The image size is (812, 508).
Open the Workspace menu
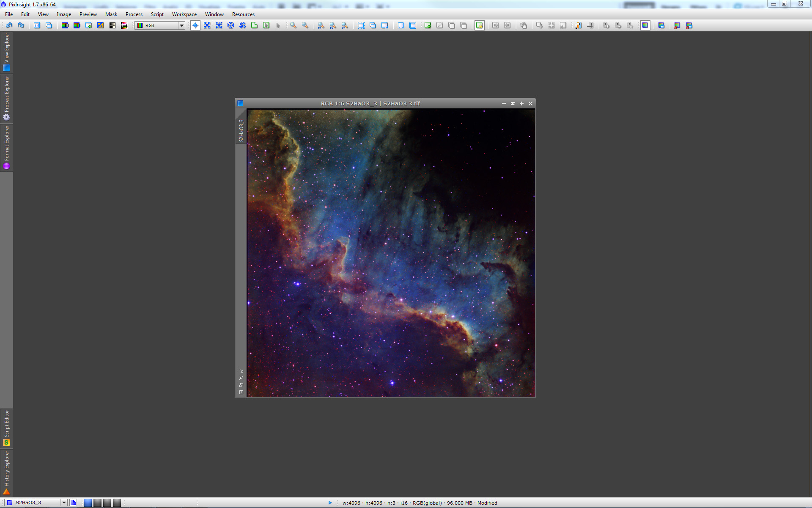(184, 14)
